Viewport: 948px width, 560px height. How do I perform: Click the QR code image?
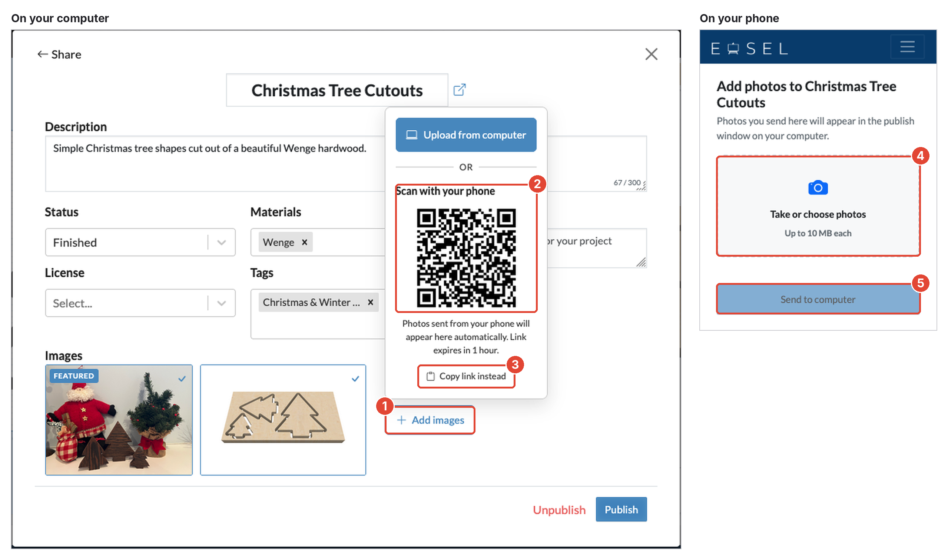pos(466,257)
